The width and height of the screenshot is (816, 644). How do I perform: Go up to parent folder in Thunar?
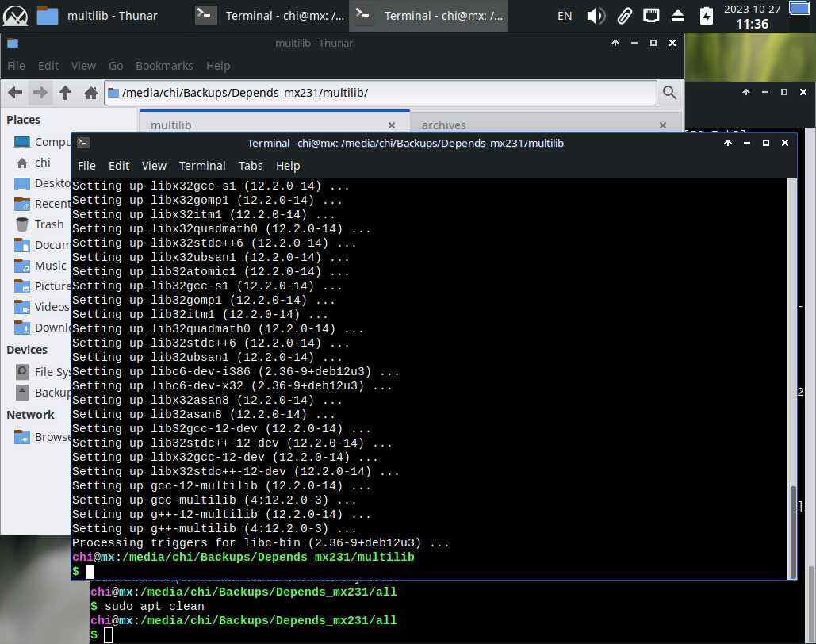click(x=66, y=93)
